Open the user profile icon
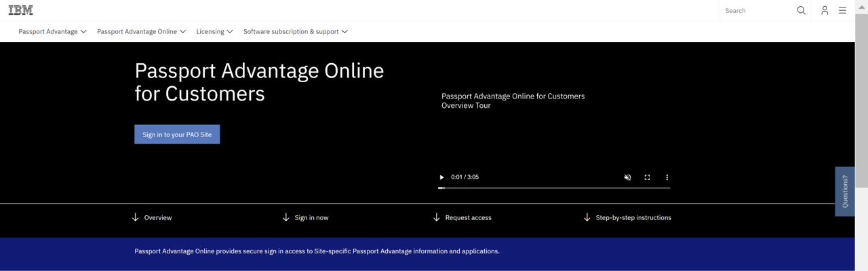Viewport: 868px width, 271px height. pyautogui.click(x=825, y=10)
